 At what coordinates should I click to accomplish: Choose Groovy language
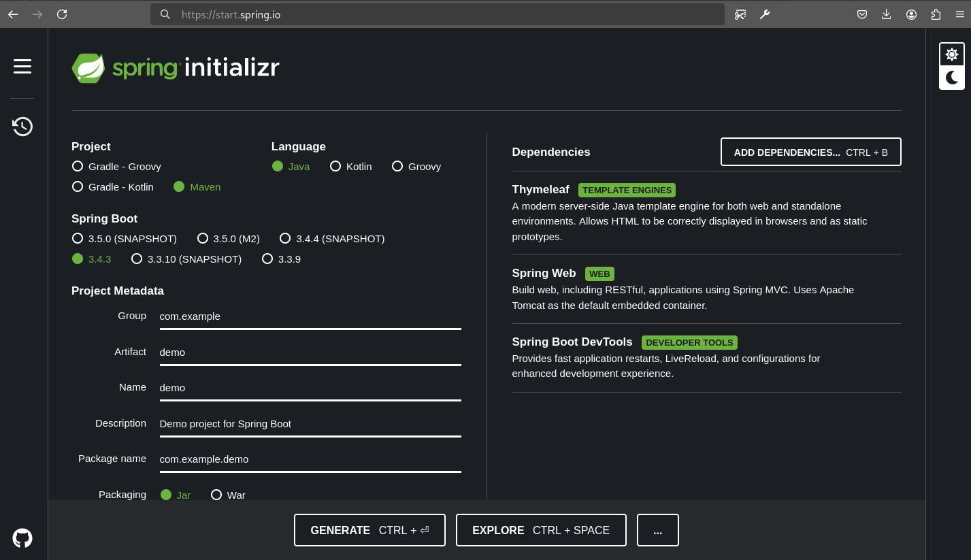tap(416, 166)
